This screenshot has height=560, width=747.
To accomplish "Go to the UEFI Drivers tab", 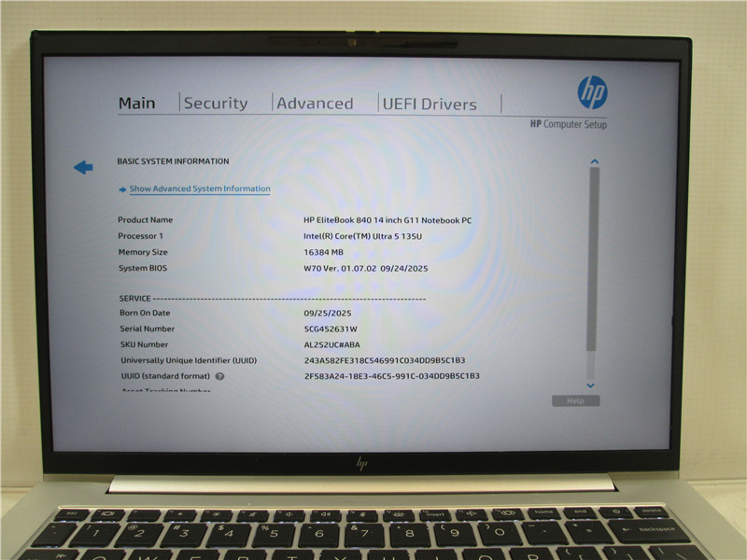I will 430,105.
